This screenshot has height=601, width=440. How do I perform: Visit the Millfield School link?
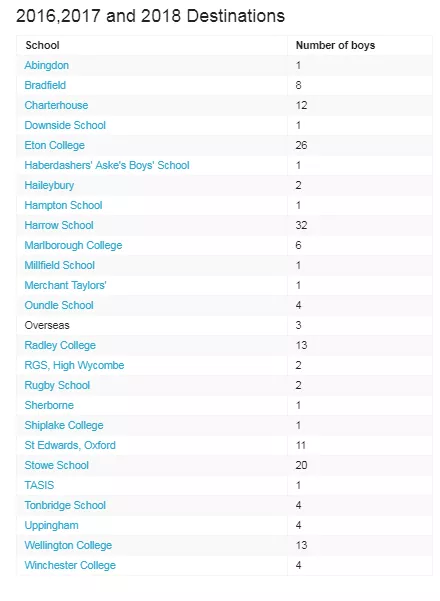59,265
